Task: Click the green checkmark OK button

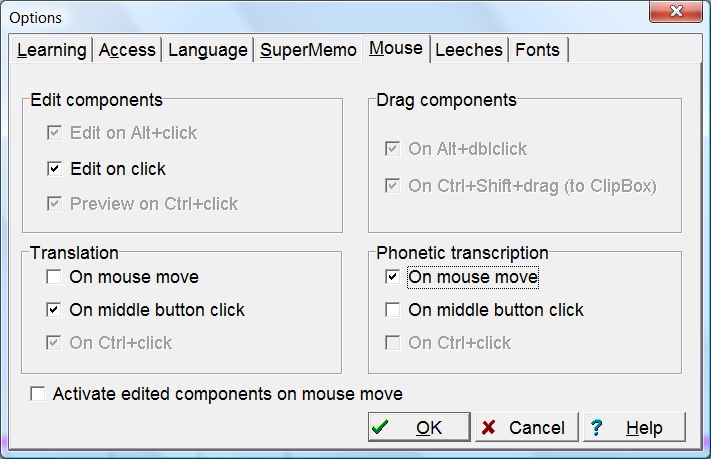Action: 418,428
